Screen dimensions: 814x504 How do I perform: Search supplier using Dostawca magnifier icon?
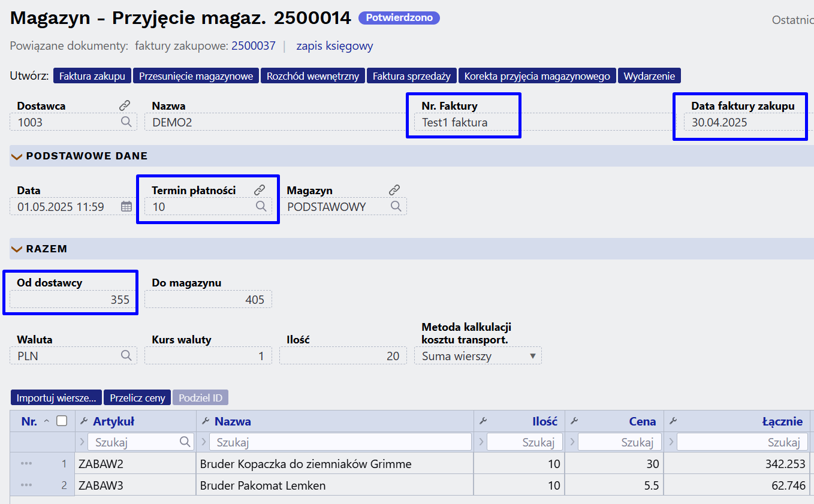[126, 122]
